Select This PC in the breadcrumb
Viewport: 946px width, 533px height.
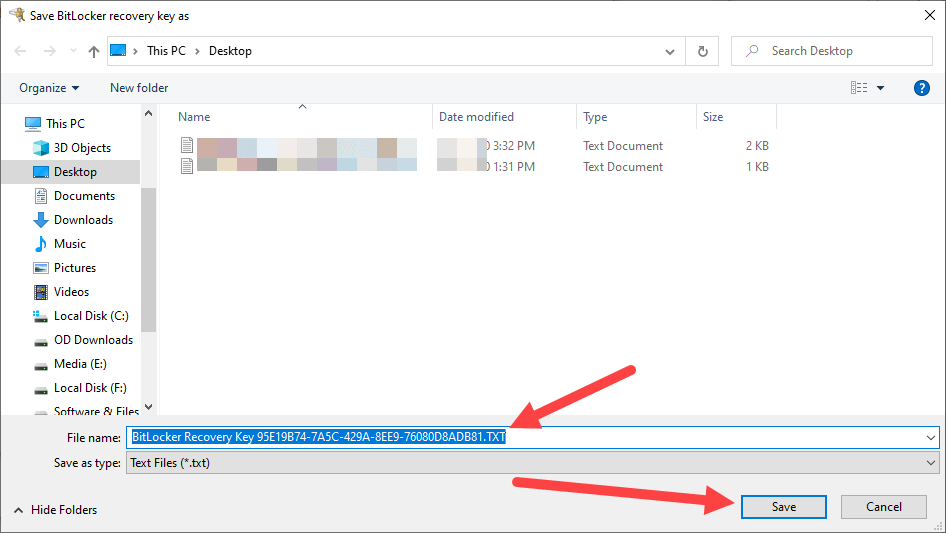click(x=166, y=51)
